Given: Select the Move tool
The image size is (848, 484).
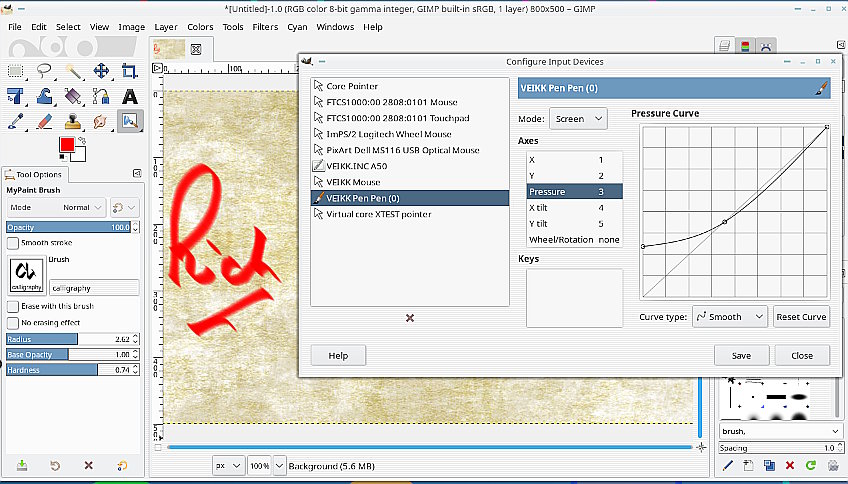Looking at the screenshot, I should [101, 71].
